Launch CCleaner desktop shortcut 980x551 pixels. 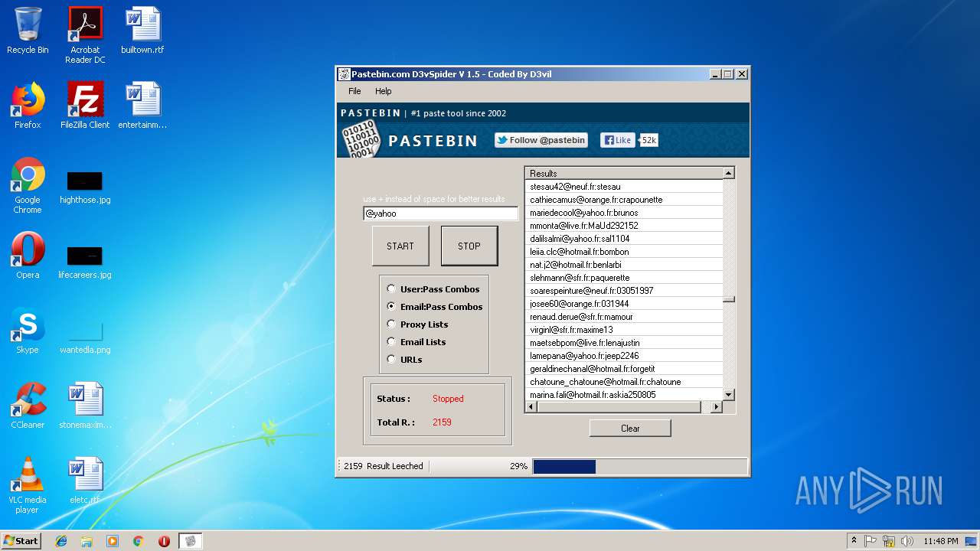(x=28, y=406)
